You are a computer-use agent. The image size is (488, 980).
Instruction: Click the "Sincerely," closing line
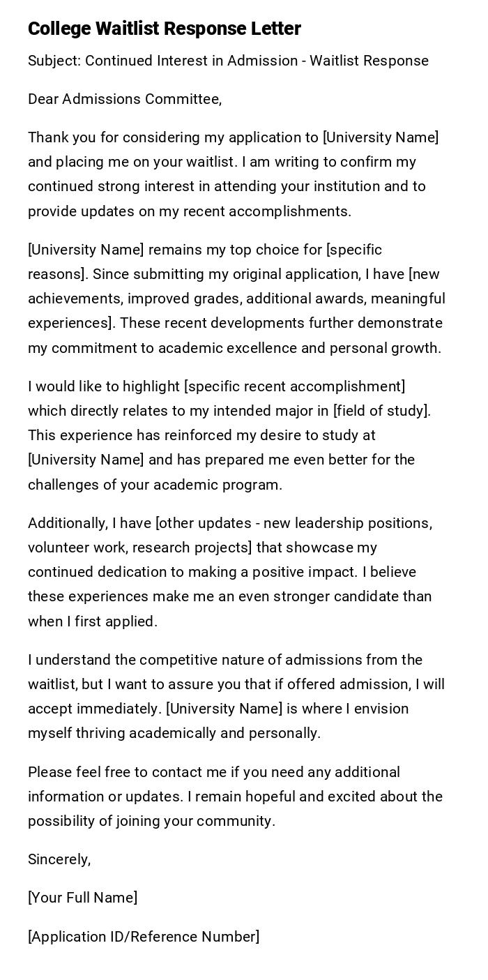click(x=59, y=859)
